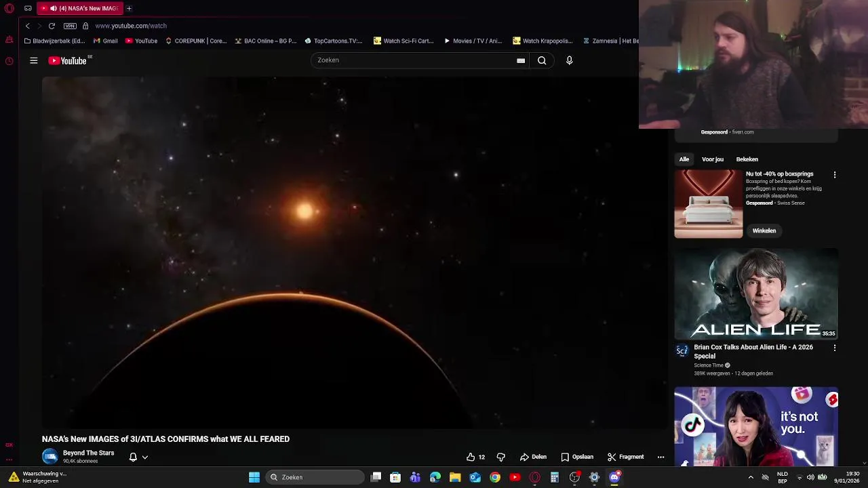This screenshot has width=868, height=488.
Task: Select the Alle filter chip
Action: (684, 159)
